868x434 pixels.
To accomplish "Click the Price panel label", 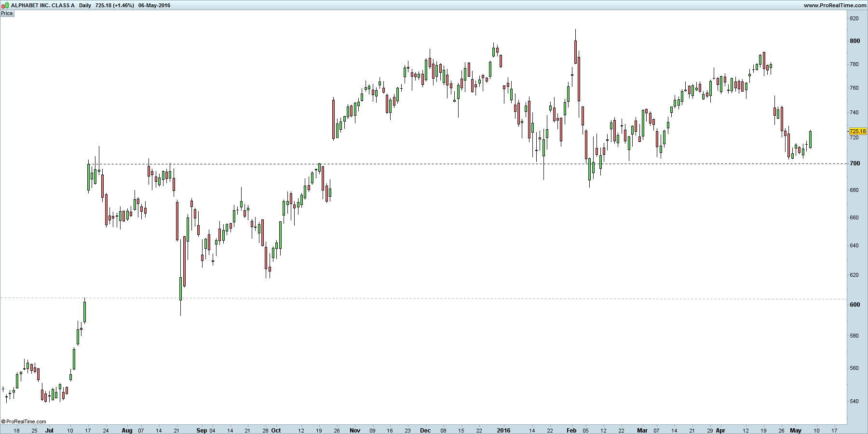I will [7, 14].
